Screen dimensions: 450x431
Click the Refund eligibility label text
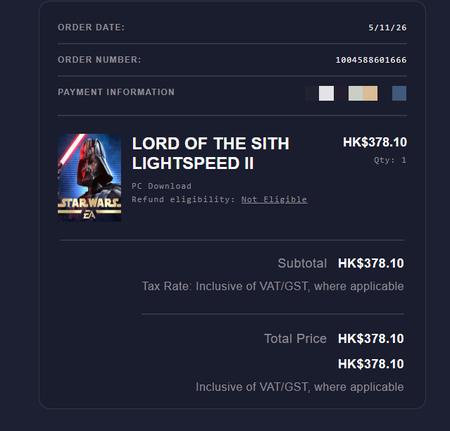(x=183, y=199)
